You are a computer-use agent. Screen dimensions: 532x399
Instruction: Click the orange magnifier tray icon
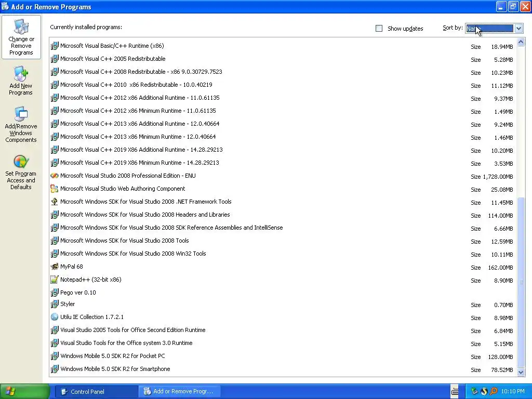494,391
